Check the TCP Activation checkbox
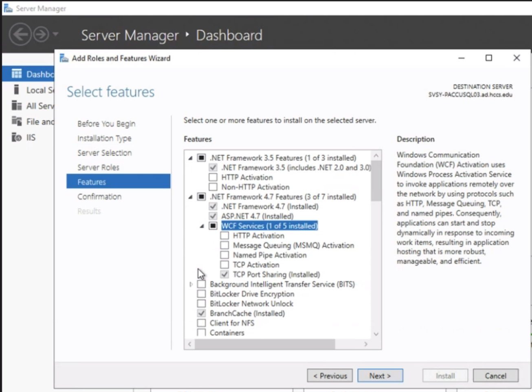Image resolution: width=532 pixels, height=392 pixels. [x=224, y=265]
